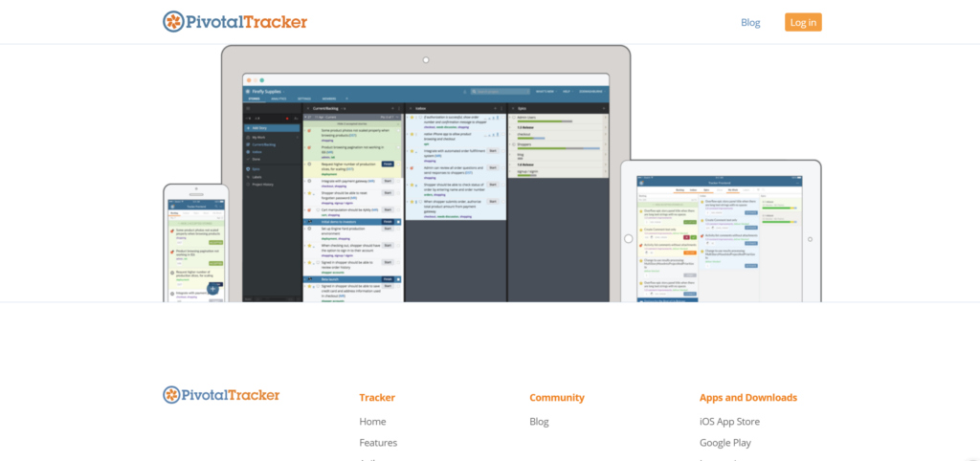Open the iOS App Store link
980x461 pixels.
[x=729, y=422]
